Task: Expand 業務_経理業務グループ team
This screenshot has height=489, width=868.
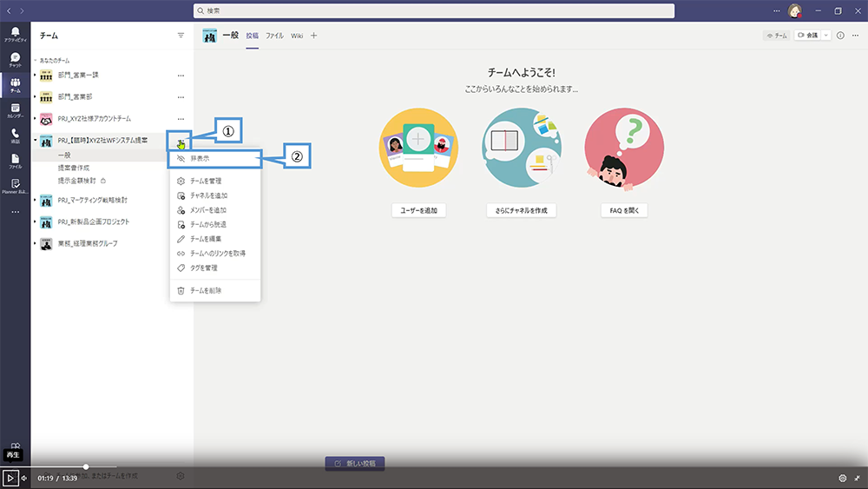Action: pyautogui.click(x=35, y=242)
